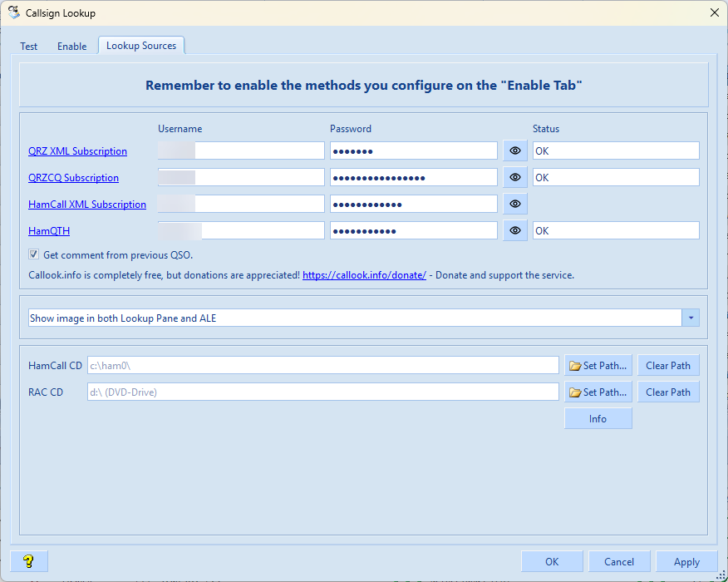The width and height of the screenshot is (728, 582).
Task: Focus the HamQTH username field
Action: click(x=241, y=231)
